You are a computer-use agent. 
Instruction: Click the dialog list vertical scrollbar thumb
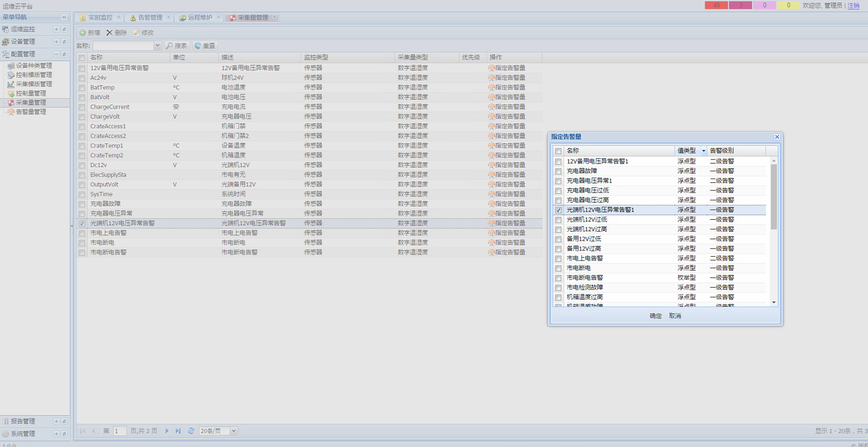773,196
